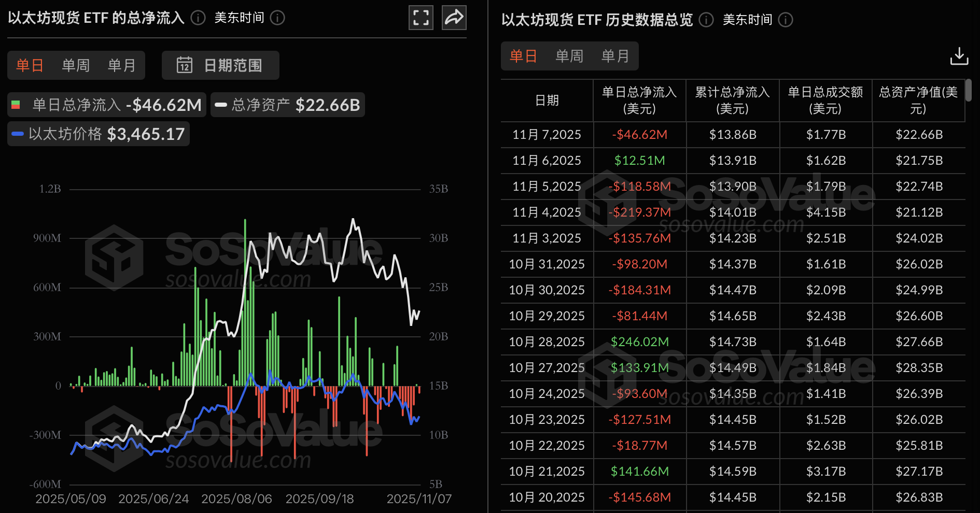
Task: Select the 单日 tab above the data table
Action: (523, 56)
